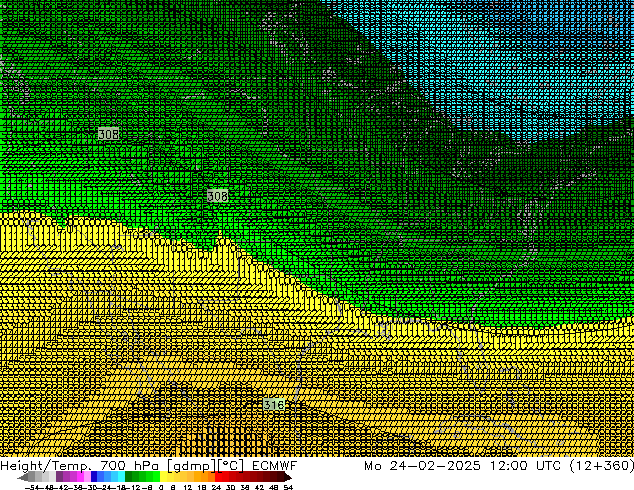The width and height of the screenshot is (634, 490).
Task: Click the 24 legend value
Action: [217, 487]
